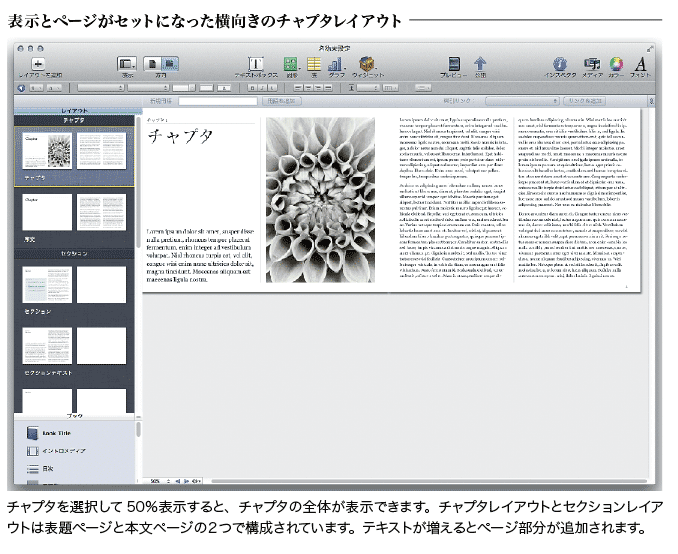The height and width of the screenshot is (554, 678).
Task: Click the チャプタ title text on page
Action: click(x=180, y=136)
